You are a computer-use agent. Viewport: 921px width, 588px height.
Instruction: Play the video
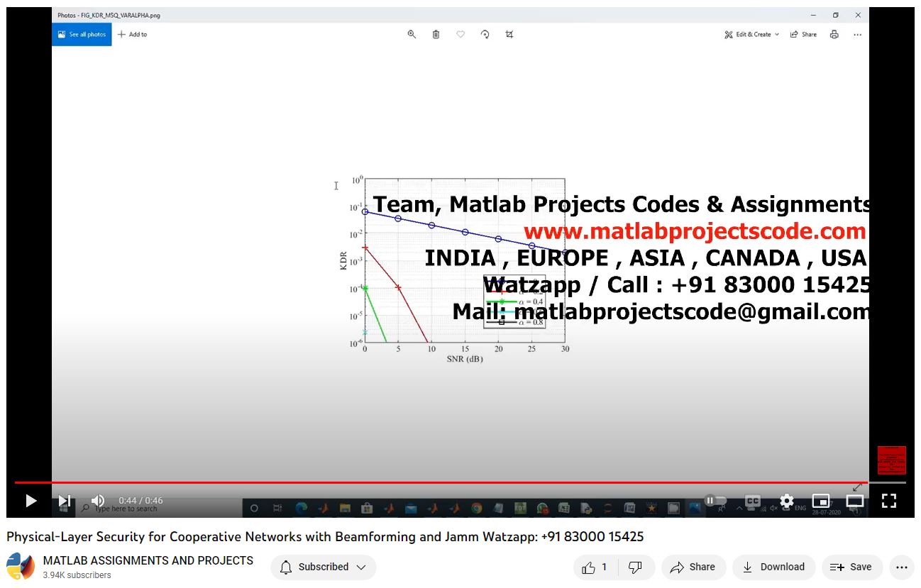31,501
